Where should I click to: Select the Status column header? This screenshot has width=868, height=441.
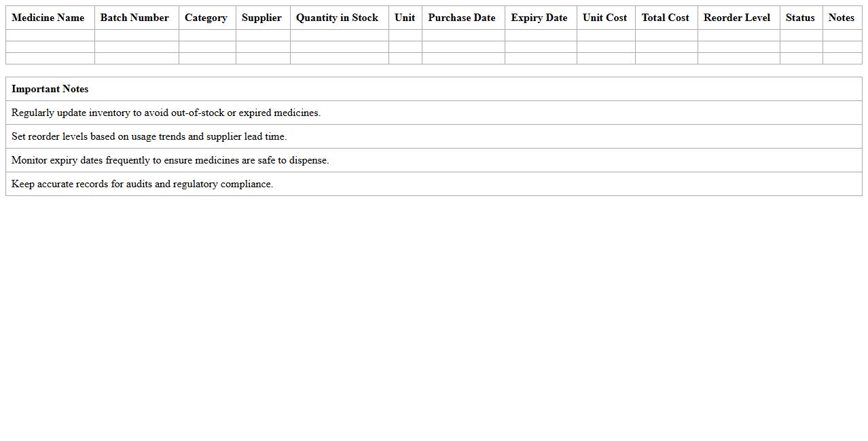(x=800, y=18)
